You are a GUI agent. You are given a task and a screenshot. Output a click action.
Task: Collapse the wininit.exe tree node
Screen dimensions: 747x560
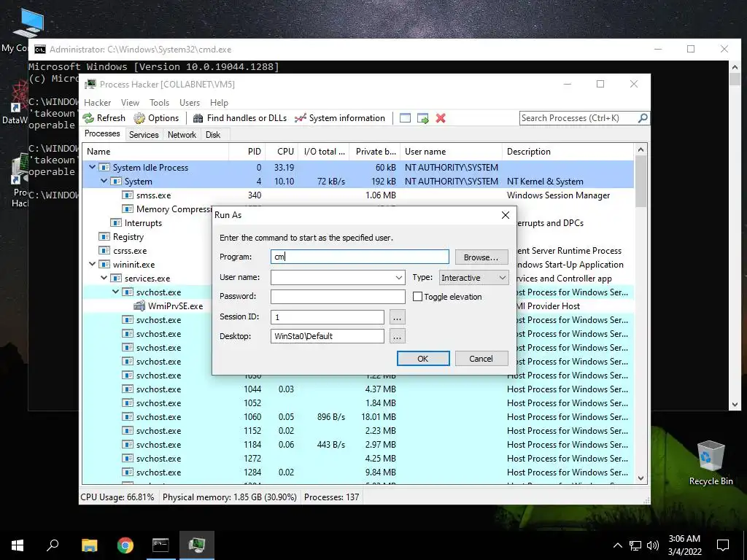92,264
